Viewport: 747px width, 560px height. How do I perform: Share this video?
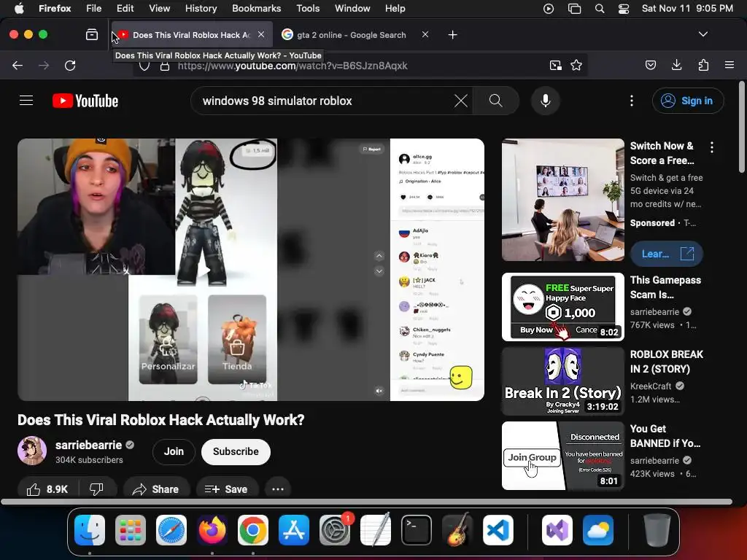pyautogui.click(x=156, y=489)
